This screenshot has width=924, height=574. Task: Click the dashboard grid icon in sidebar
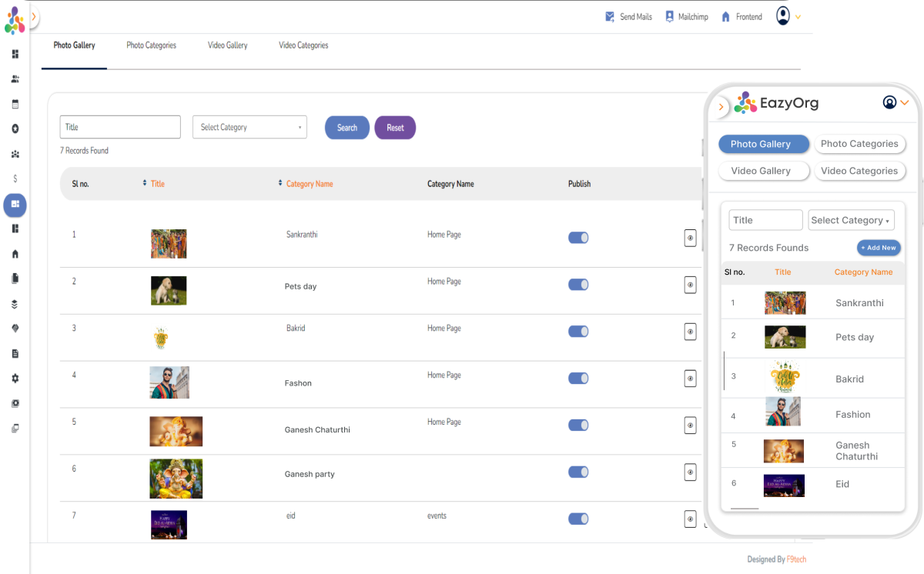click(15, 54)
